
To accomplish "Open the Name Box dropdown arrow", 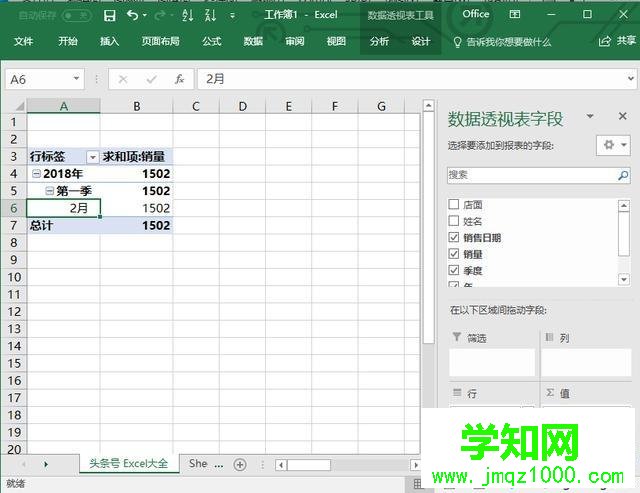I will pos(76,78).
